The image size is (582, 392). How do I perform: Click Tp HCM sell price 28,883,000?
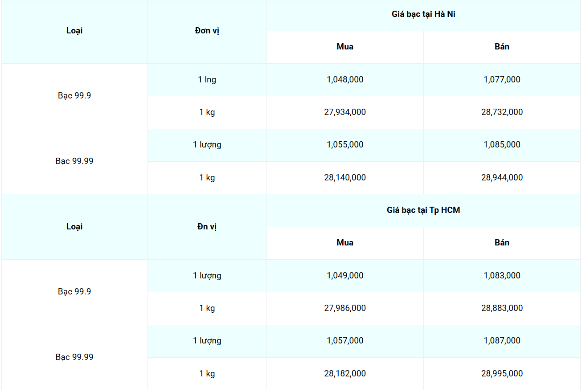[502, 308]
